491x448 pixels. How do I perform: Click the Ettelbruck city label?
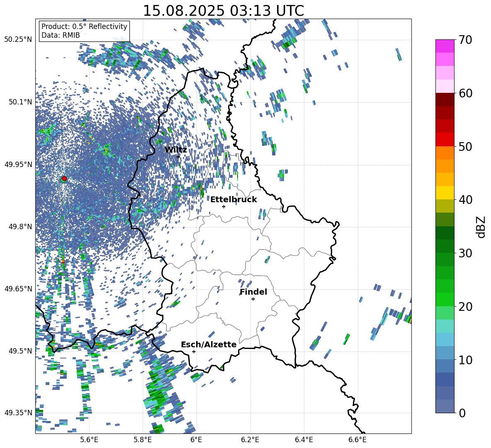tap(233, 200)
